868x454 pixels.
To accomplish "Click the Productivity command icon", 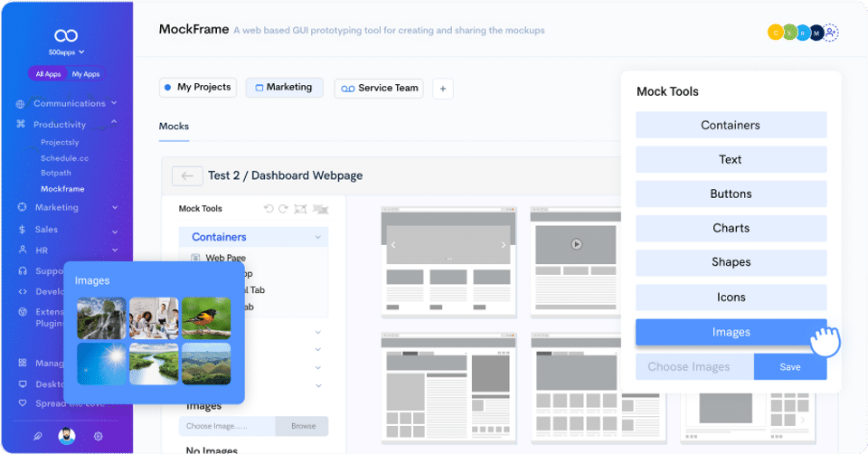I will point(21,124).
